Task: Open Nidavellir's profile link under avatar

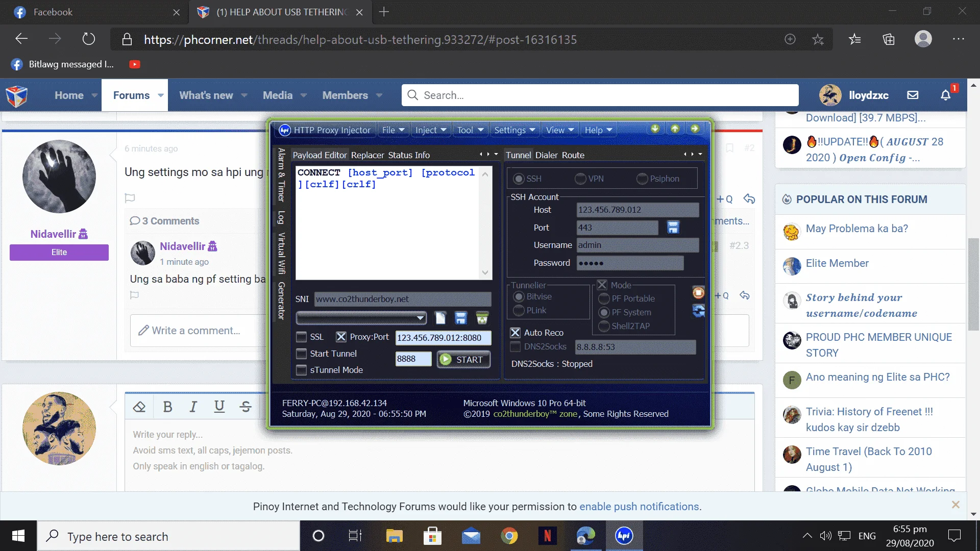Action: click(53, 234)
